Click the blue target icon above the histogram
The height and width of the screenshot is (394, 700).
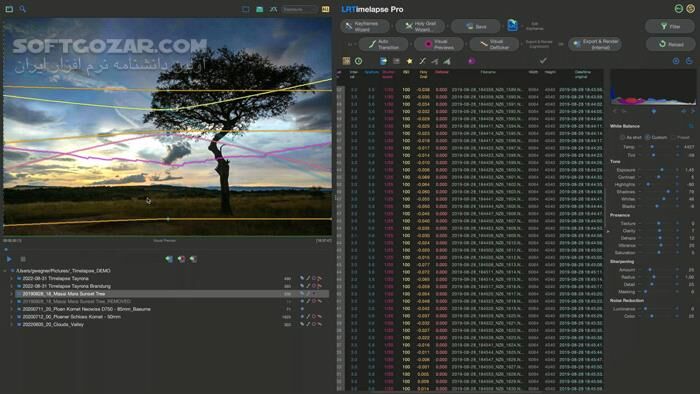676,61
